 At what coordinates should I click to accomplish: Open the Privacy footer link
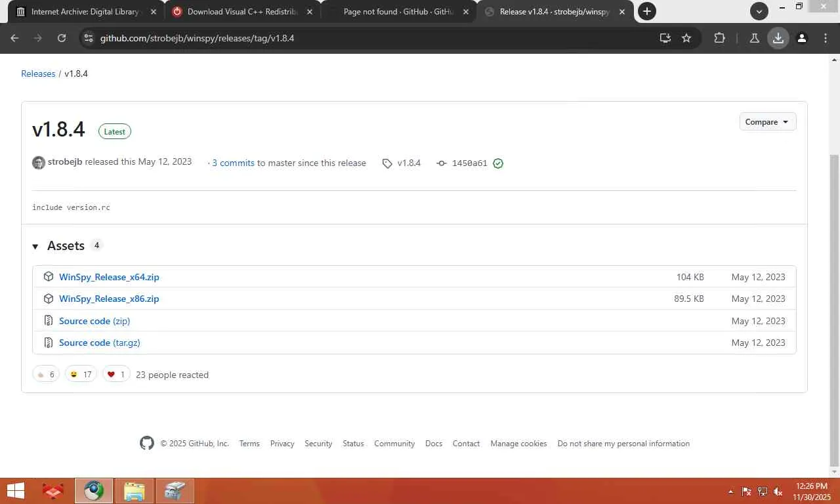[x=282, y=444]
